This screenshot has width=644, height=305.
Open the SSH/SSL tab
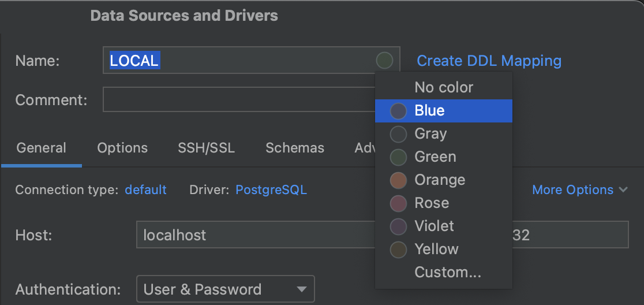pyautogui.click(x=206, y=148)
